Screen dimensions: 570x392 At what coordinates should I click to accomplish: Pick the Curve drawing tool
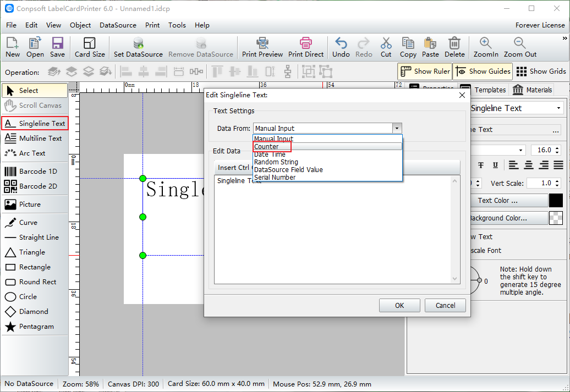pos(35,222)
